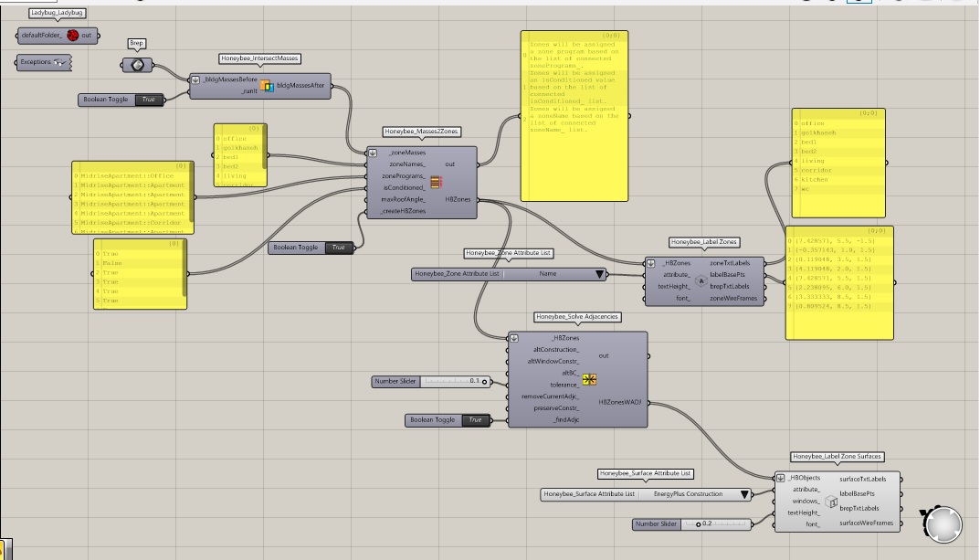Click the Label Zones component icon
The image size is (980, 560).
click(x=701, y=281)
